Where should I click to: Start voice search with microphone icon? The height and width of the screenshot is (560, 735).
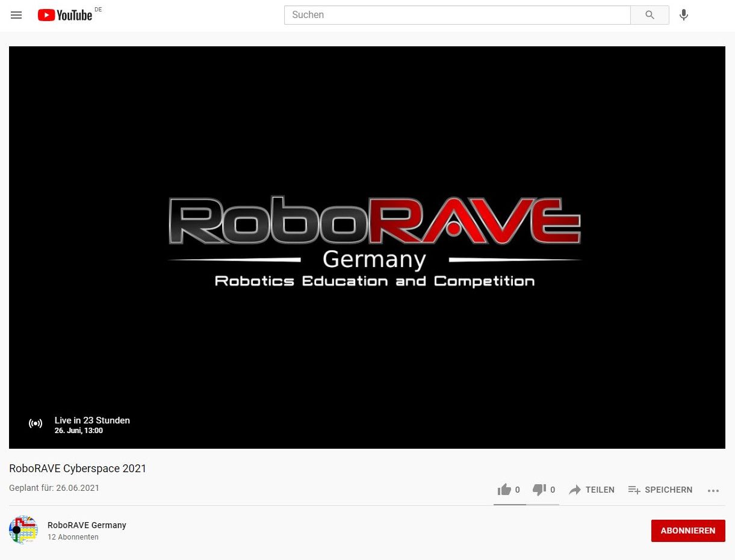(684, 15)
